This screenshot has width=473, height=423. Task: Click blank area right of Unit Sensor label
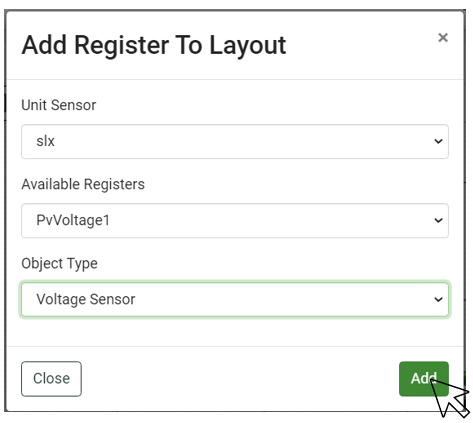pos(267,105)
